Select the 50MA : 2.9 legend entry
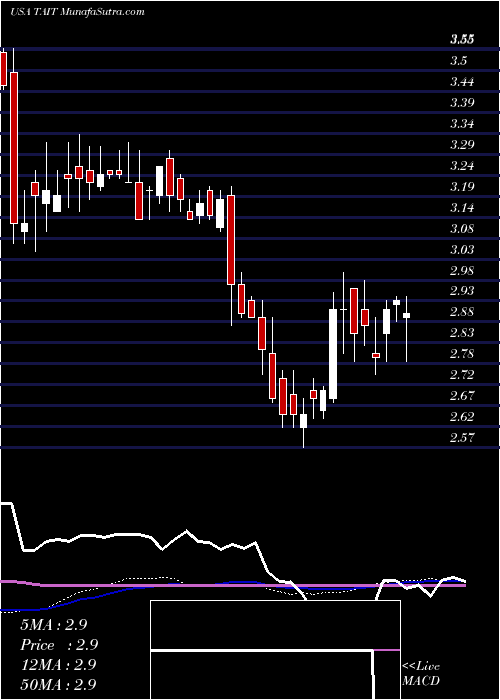 point(58,684)
